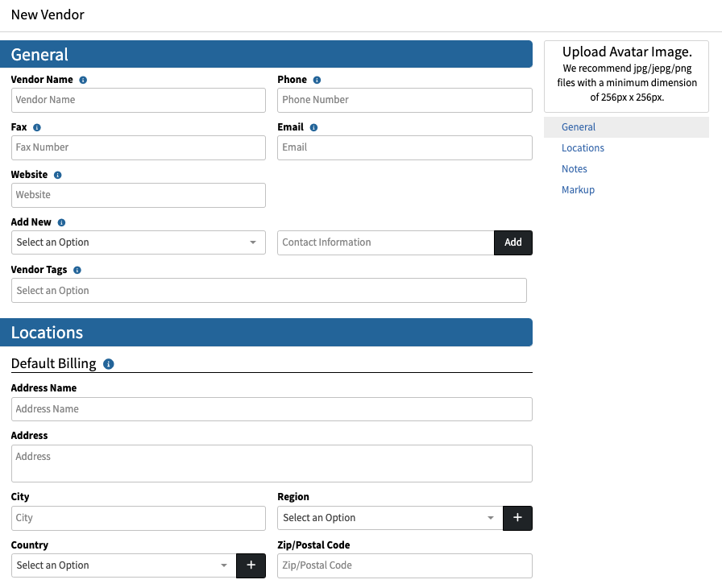Open the Vendor Tags selector
The image size is (722, 588).
click(269, 290)
